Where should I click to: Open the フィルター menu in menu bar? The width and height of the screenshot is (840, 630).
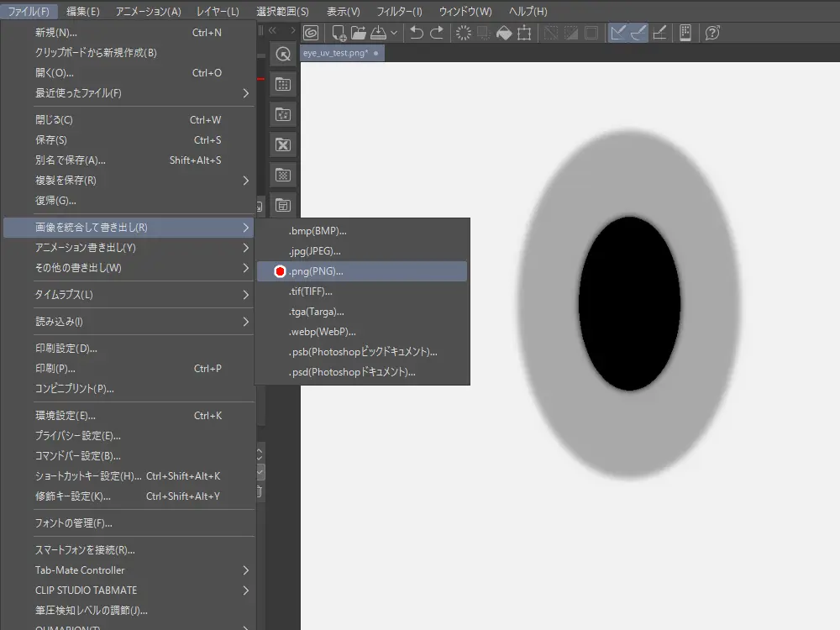tap(400, 12)
